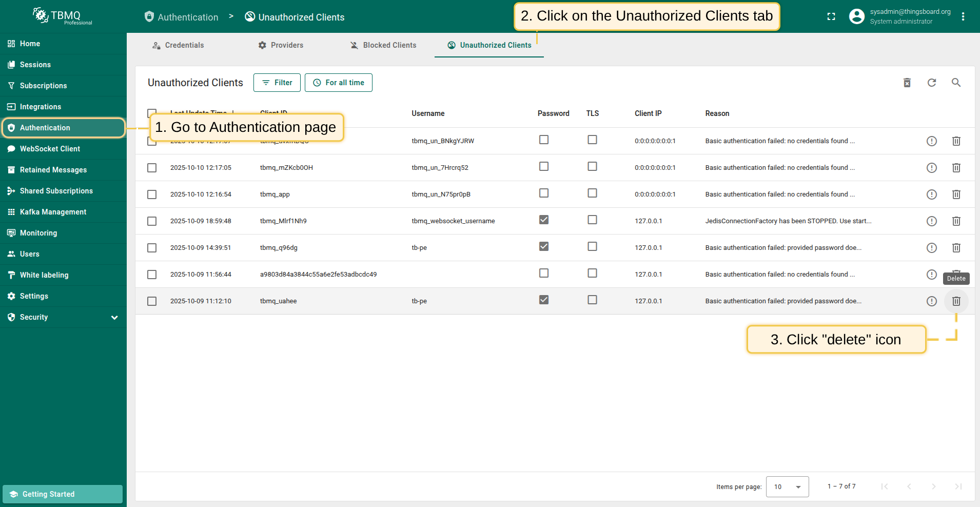The height and width of the screenshot is (507, 980).
Task: Open search icon in Unauthorized Clients table
Action: [x=956, y=83]
